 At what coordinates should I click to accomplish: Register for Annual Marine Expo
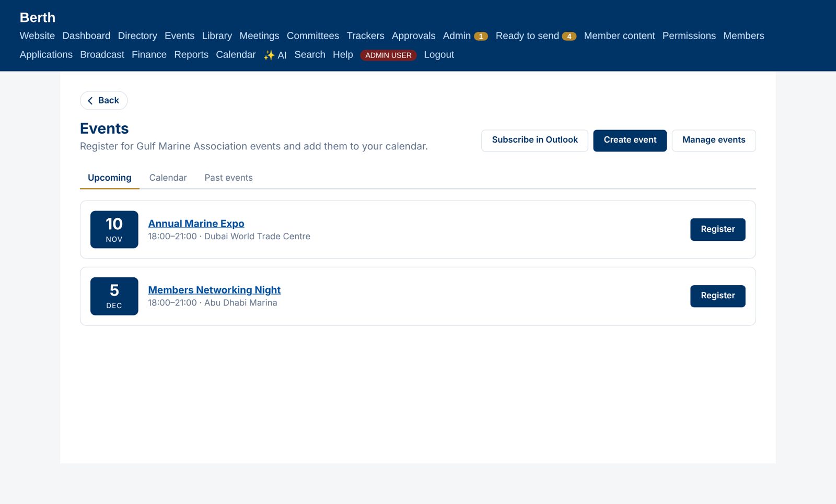coord(717,229)
